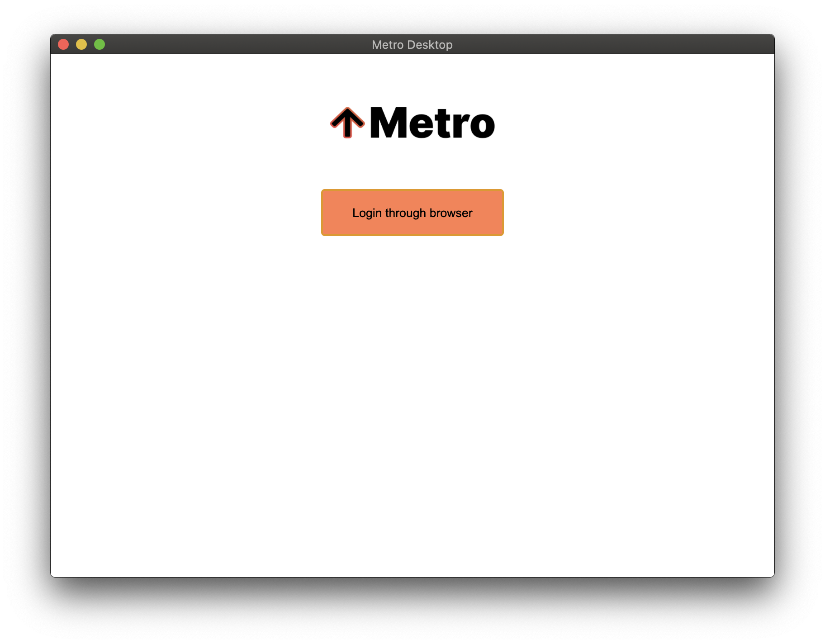This screenshot has height=644, width=825.
Task: Click the Metro wordmark text
Action: pyautogui.click(x=432, y=123)
